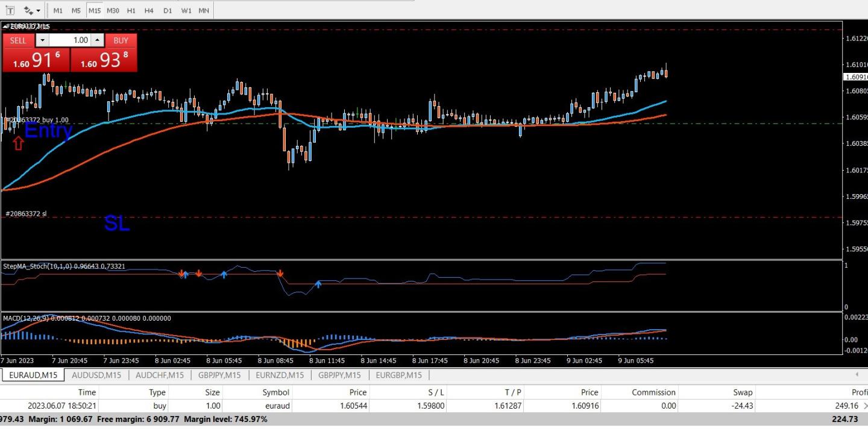Click the Margin level: 745.97% text
The width and height of the screenshot is (868, 437).
225,419
